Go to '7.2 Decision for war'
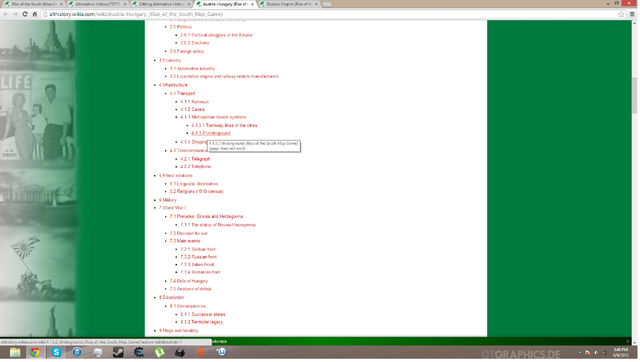 click(189, 233)
